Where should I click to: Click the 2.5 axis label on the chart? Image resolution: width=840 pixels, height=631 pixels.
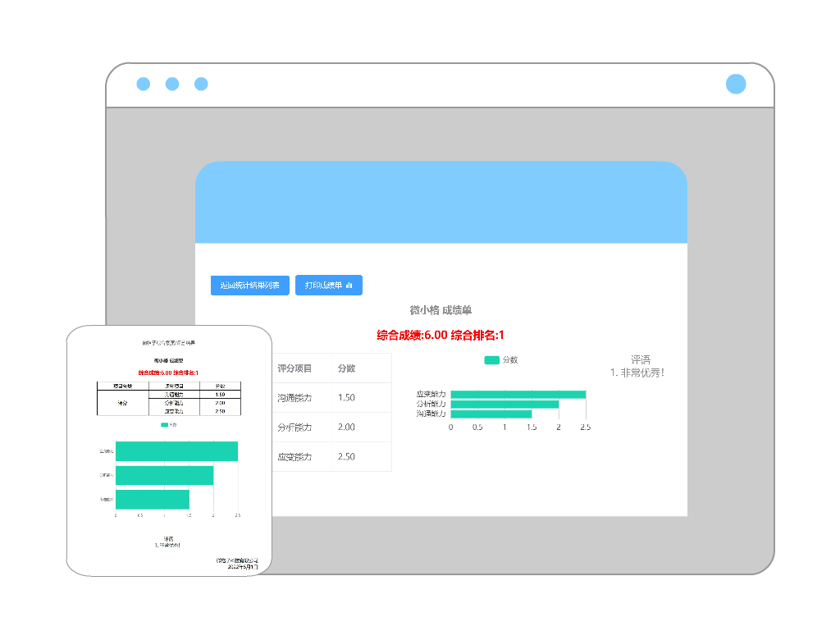pos(586,428)
